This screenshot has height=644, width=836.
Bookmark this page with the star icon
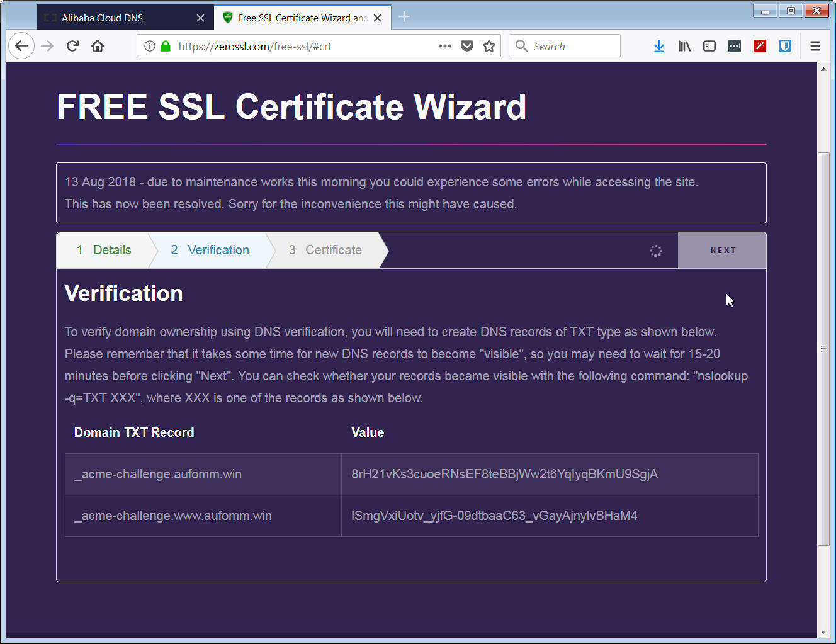(x=489, y=46)
